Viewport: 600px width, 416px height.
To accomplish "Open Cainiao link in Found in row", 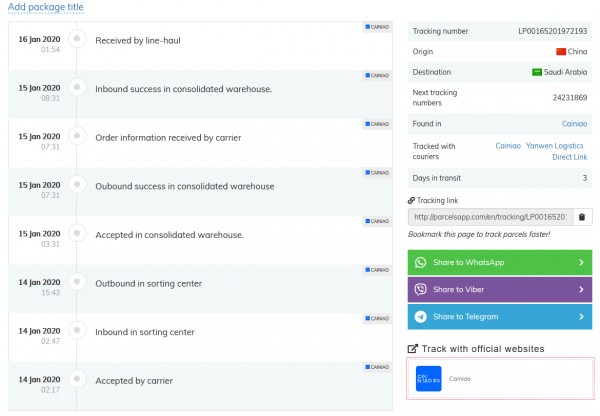I will (x=574, y=123).
